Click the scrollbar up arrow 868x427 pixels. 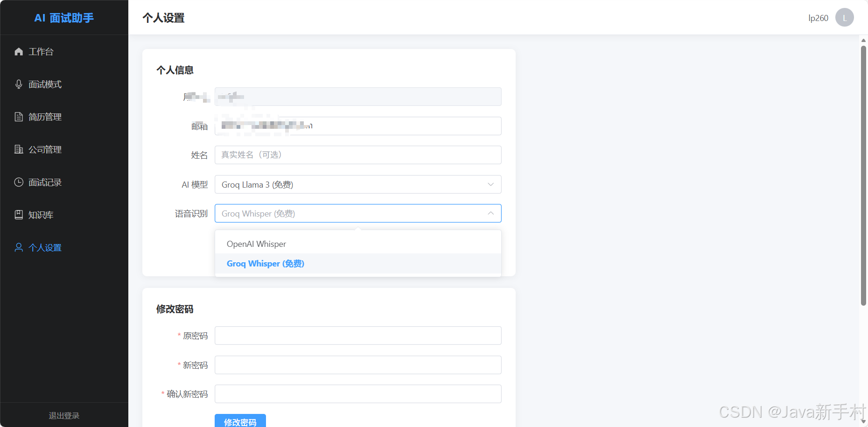pos(863,40)
